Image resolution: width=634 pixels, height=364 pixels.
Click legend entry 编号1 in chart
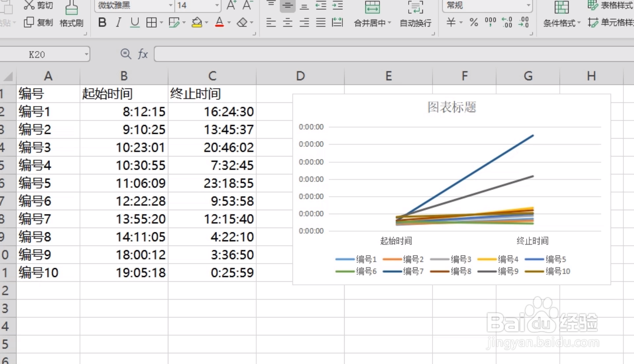coord(356,259)
